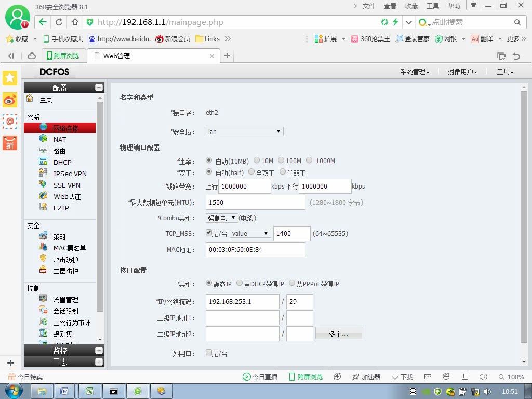Open 360抢票王 bookmark
Screen dimensions: 532x399
tap(370, 38)
